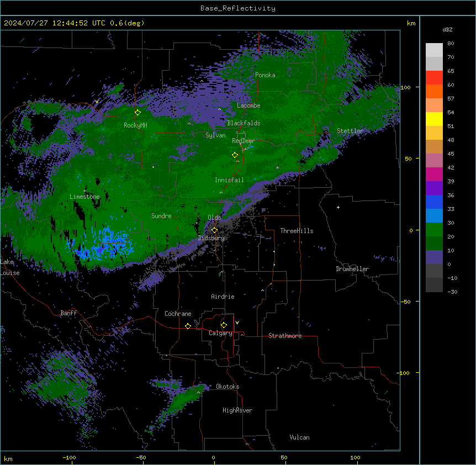The width and height of the screenshot is (476, 465).
Task: Click the yellow diamond marker above RockyMH
Action: pos(137,113)
